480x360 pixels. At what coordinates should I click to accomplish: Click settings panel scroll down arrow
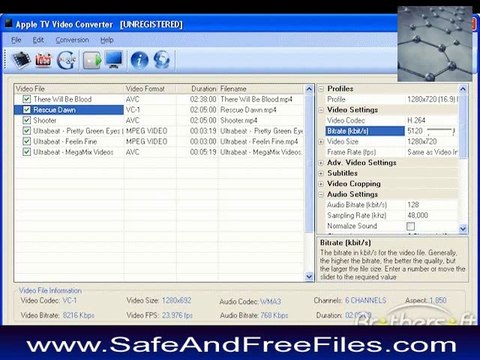[463, 229]
